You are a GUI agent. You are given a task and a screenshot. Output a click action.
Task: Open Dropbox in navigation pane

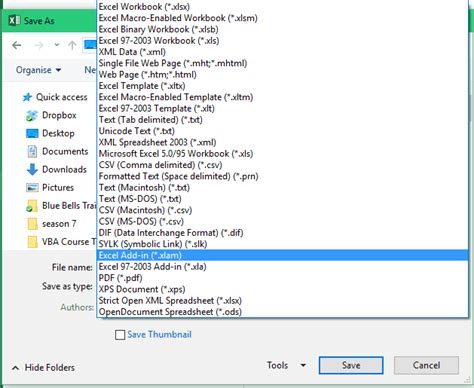click(59, 115)
